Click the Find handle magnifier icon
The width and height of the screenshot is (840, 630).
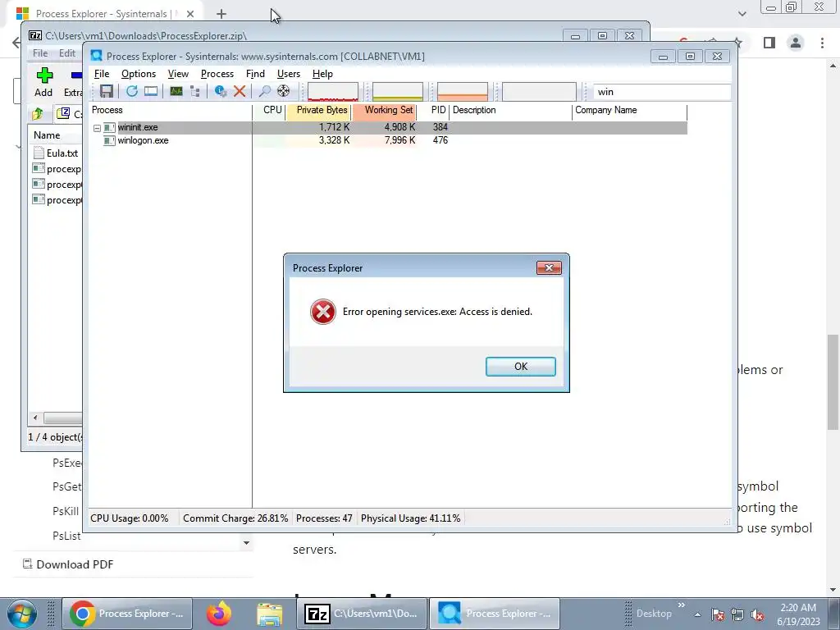tap(264, 91)
